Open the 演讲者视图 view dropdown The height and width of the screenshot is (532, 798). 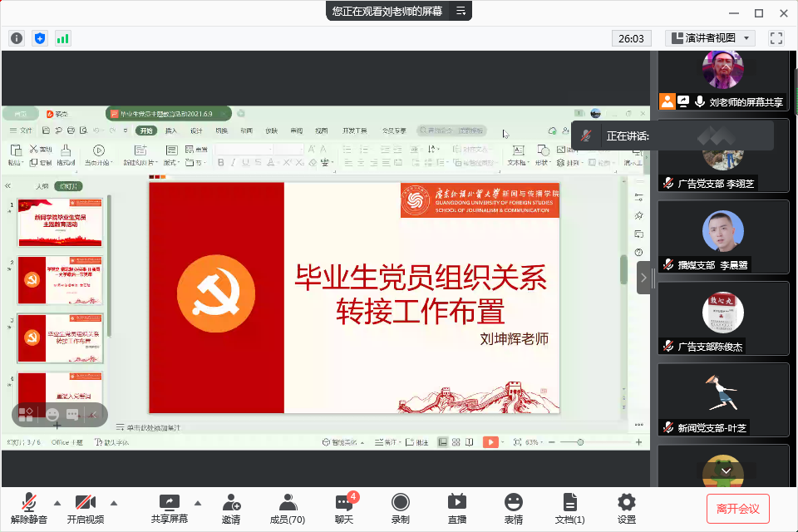tap(710, 38)
